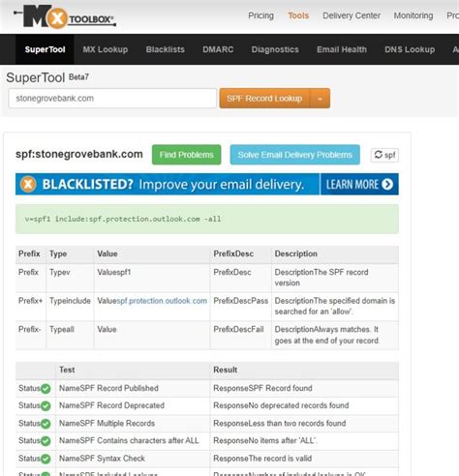This screenshot has height=476, width=459.
Task: Click 'Less than two records found' result
Action: click(x=280, y=424)
